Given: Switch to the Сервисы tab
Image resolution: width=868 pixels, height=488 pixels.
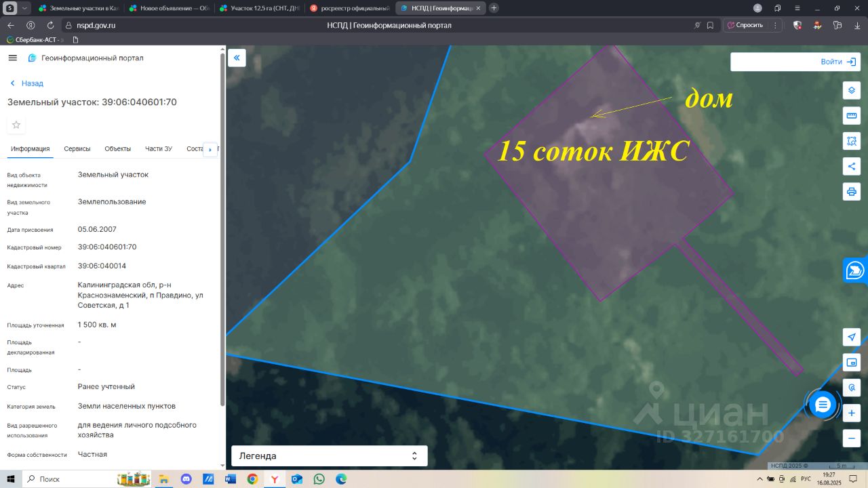Looking at the screenshot, I should click(x=77, y=149).
